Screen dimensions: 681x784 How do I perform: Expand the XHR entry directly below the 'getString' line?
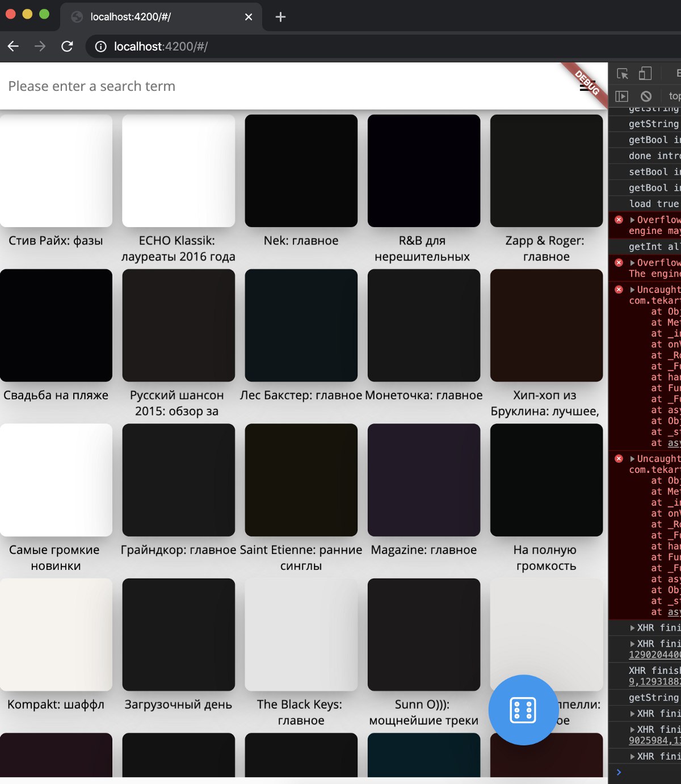click(632, 714)
